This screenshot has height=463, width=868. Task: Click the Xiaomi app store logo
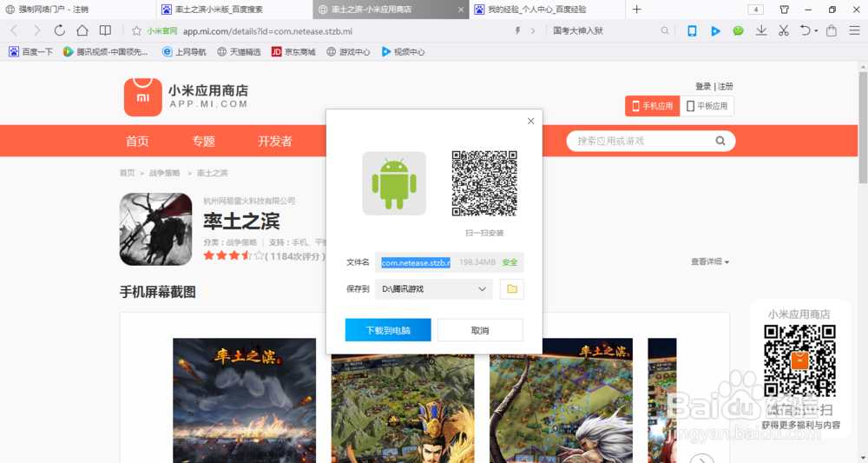click(x=143, y=97)
